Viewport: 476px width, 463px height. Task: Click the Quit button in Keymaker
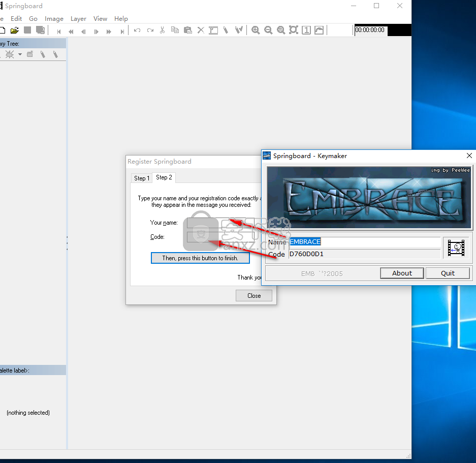448,273
